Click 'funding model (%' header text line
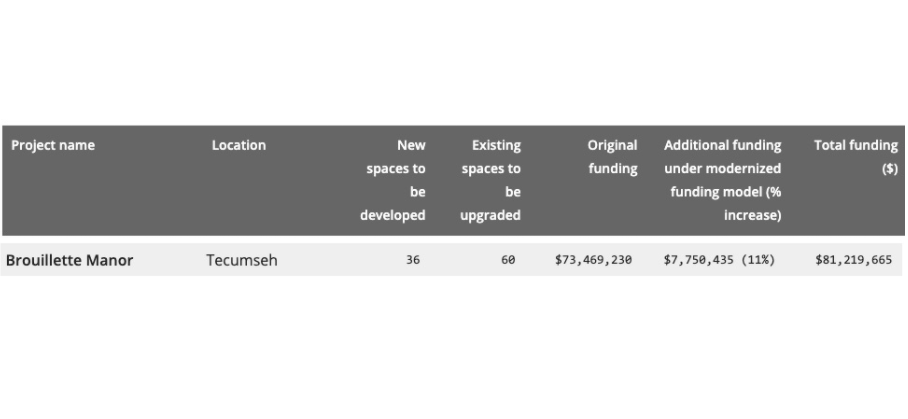Image resolution: width=908 pixels, height=419 pixels. pos(726,192)
